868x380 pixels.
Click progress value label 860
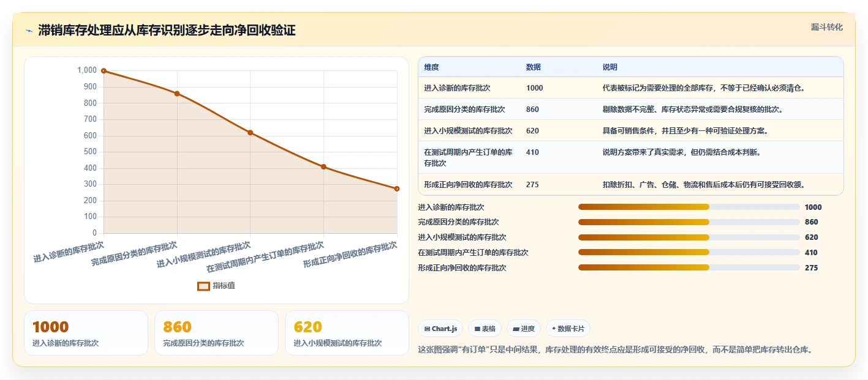(x=811, y=222)
